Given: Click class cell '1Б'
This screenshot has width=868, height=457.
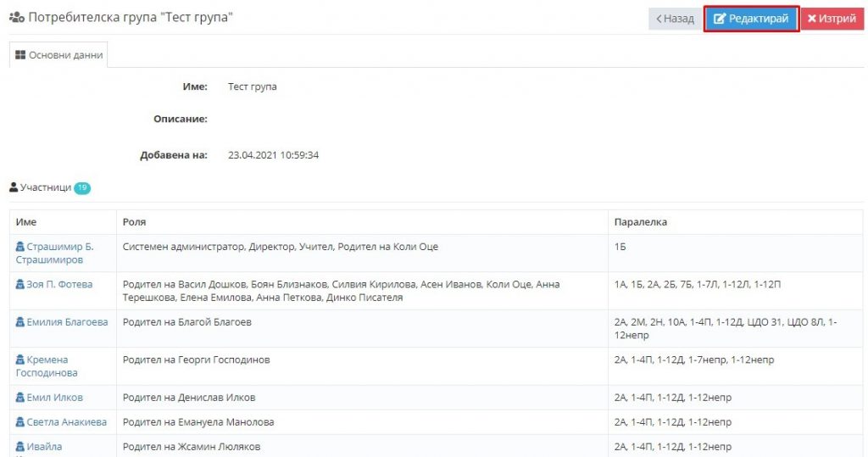Looking at the screenshot, I should click(x=735, y=254).
